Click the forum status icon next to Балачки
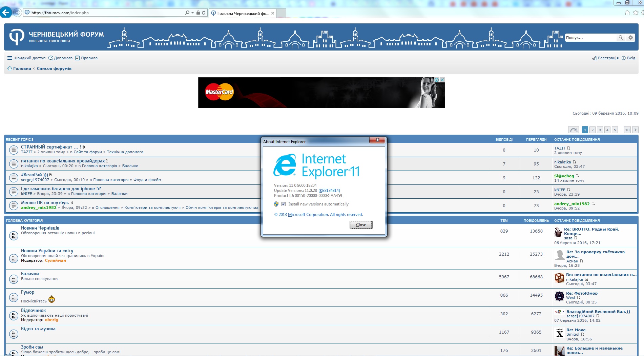This screenshot has height=356, width=644. pyautogui.click(x=14, y=279)
